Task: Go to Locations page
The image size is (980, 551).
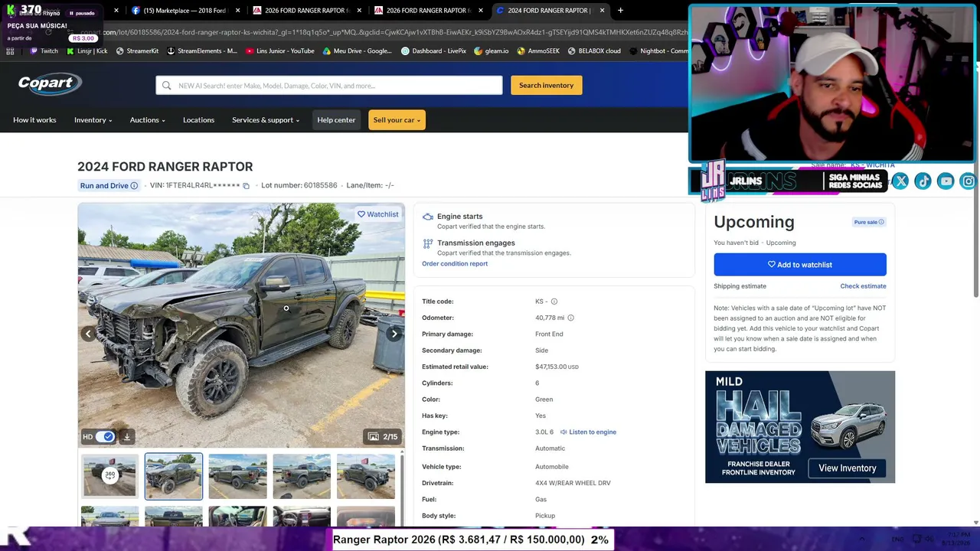Action: coord(198,120)
